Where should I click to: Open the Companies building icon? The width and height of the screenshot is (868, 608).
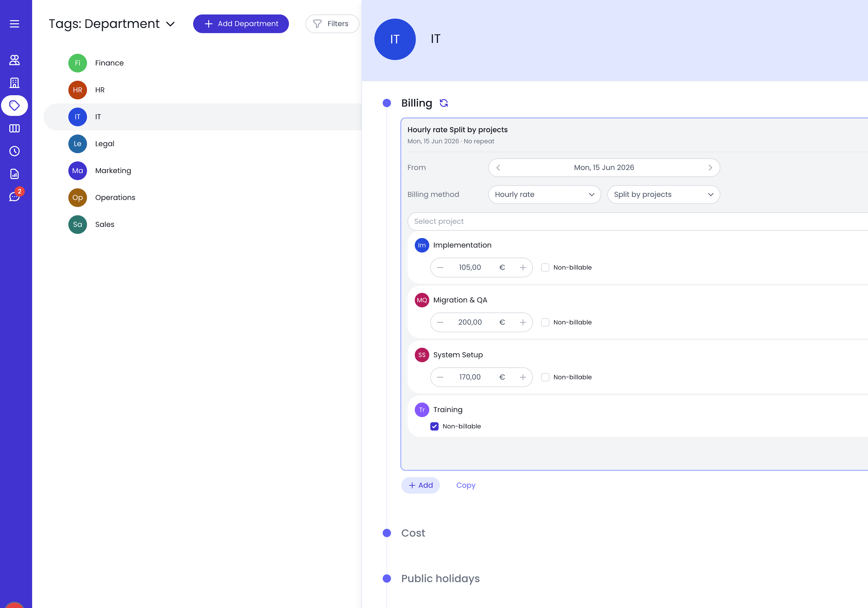[x=14, y=83]
